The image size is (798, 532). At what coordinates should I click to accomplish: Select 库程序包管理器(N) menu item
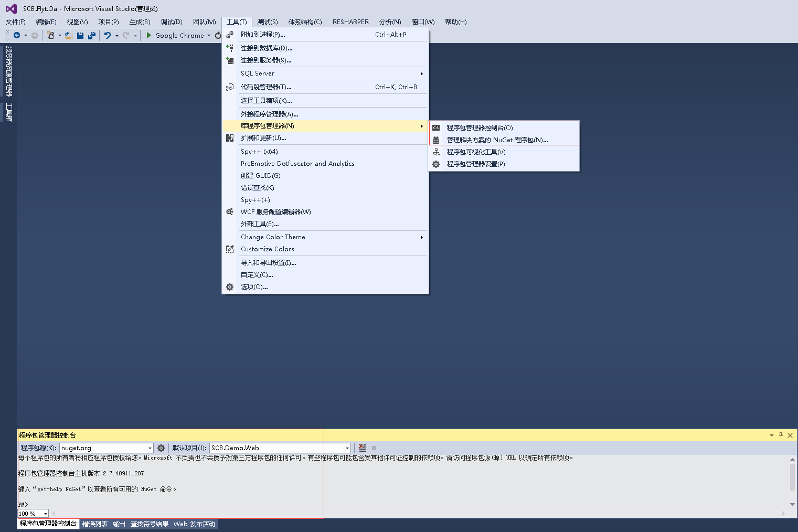[325, 126]
